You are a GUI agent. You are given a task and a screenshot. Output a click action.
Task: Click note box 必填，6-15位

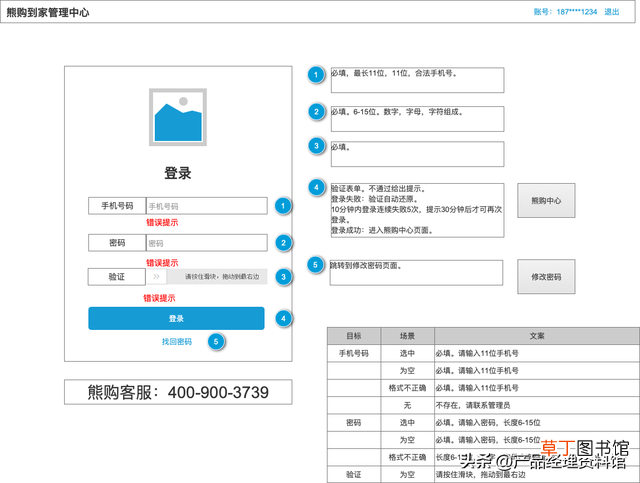point(417,119)
